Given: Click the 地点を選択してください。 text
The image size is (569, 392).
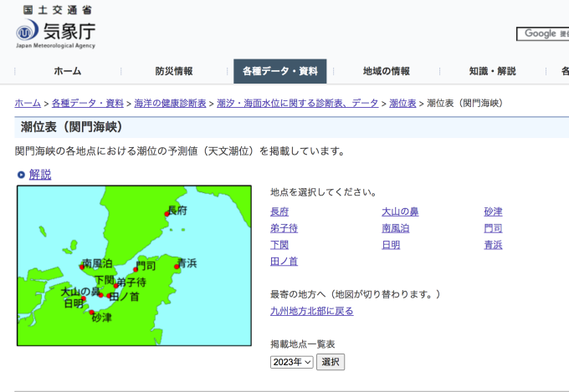Looking at the screenshot, I should 324,192.
